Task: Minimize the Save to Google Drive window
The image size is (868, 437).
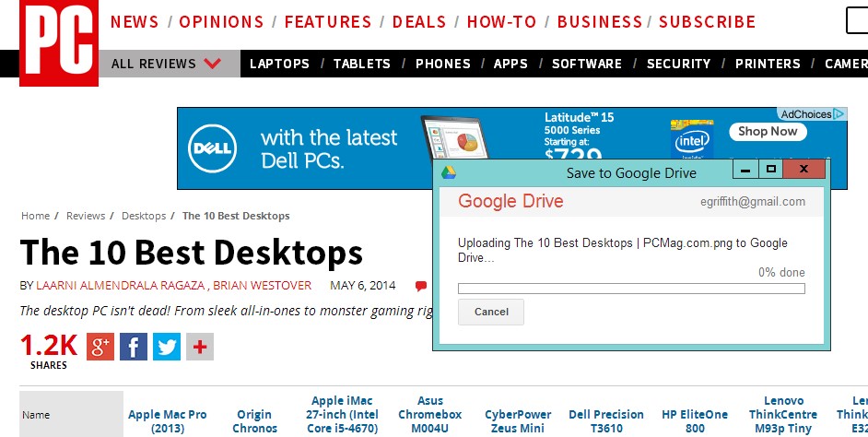Action: [745, 170]
